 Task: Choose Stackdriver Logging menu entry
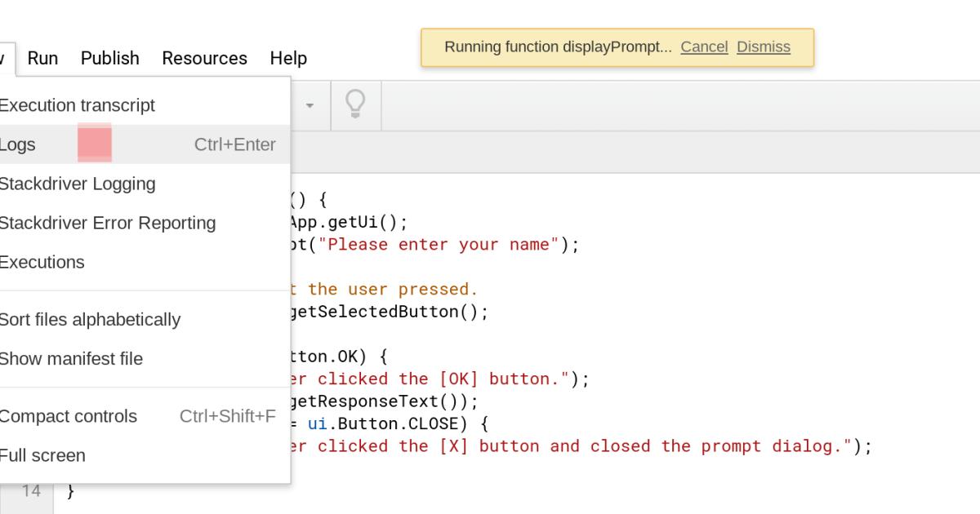(77, 184)
